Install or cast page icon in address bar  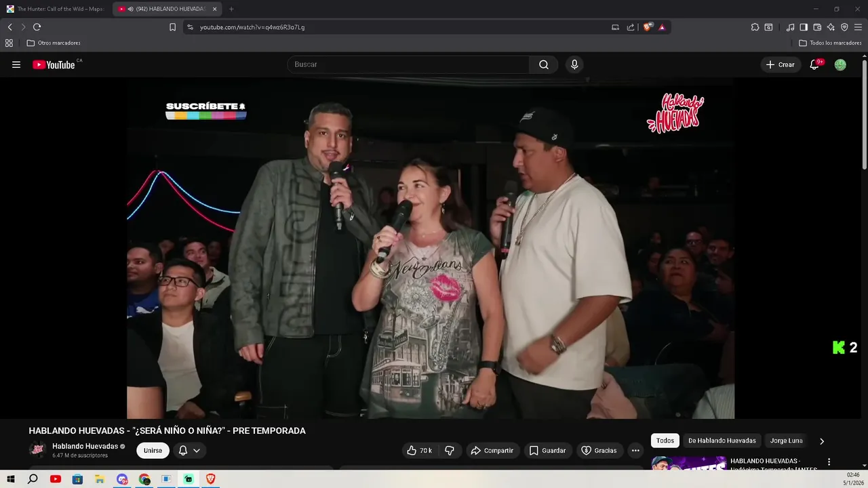click(x=615, y=27)
